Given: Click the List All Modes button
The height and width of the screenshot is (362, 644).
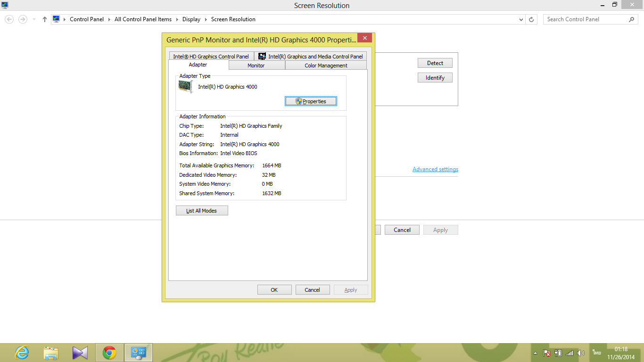Looking at the screenshot, I should coord(202,211).
